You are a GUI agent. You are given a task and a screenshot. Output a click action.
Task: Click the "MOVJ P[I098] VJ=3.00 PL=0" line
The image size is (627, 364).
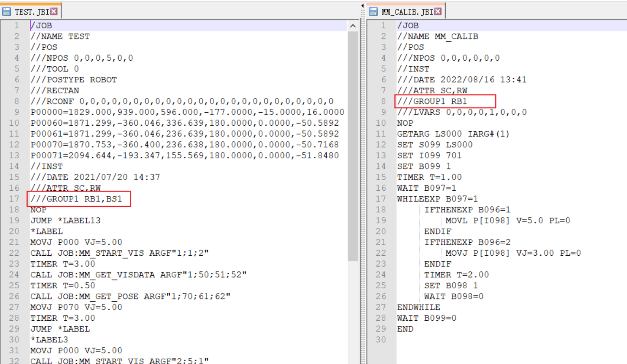(514, 253)
